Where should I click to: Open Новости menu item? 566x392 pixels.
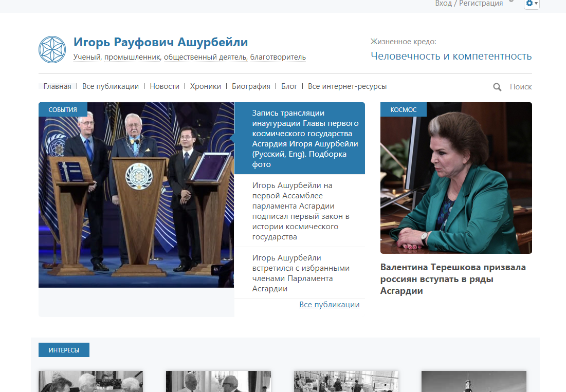[165, 86]
